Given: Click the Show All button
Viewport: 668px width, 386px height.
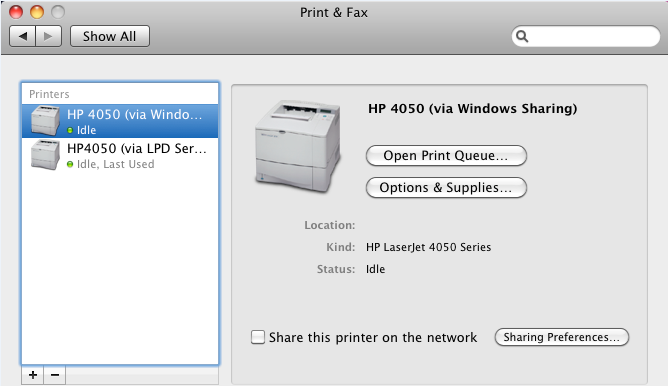Looking at the screenshot, I should [x=109, y=36].
